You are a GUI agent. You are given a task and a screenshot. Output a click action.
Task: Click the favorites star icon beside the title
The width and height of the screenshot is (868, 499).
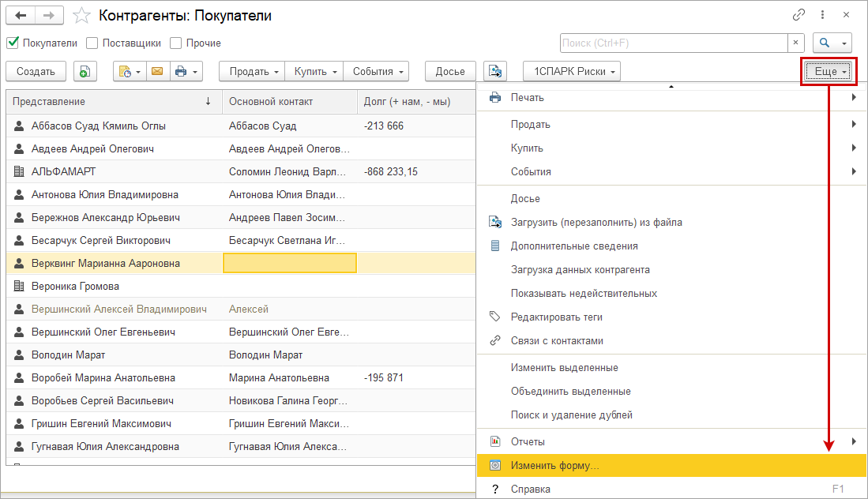(81, 16)
